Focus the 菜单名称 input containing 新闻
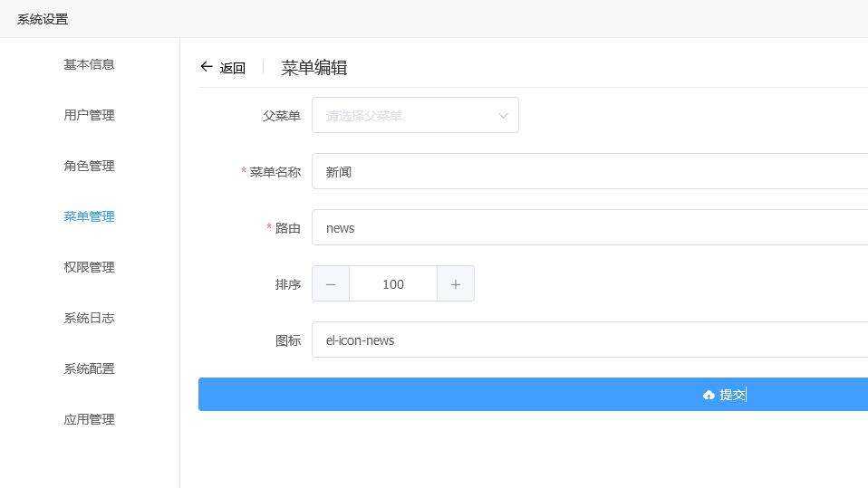 (590, 171)
